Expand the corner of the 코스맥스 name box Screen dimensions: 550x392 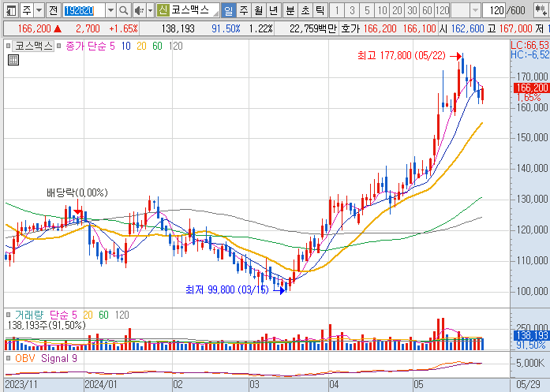click(x=216, y=13)
